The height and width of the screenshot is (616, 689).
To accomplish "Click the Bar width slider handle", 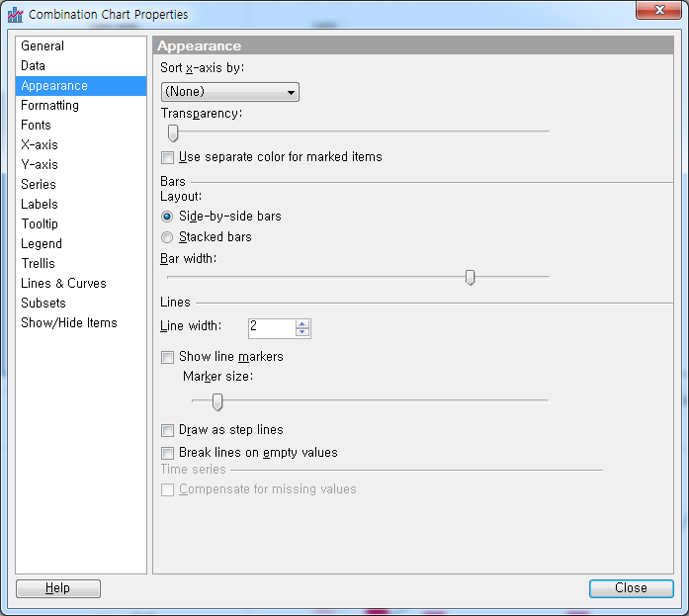I will (x=470, y=278).
